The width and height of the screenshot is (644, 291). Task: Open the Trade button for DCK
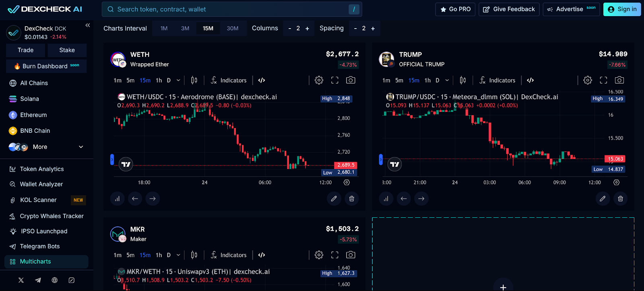(x=26, y=50)
